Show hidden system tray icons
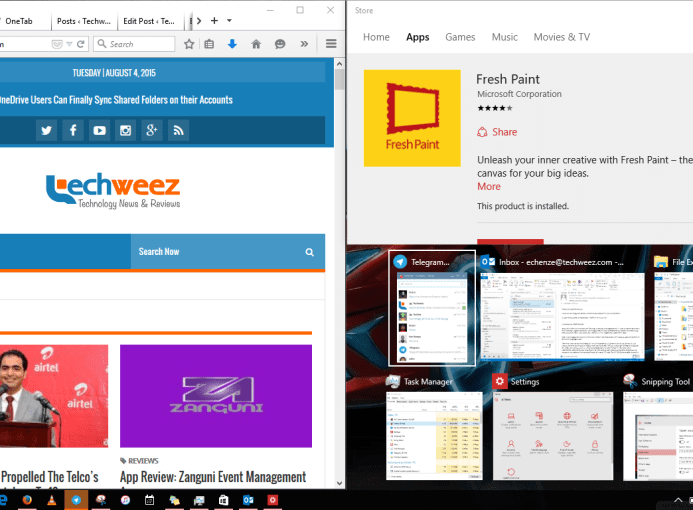This screenshot has width=693, height=510. (678, 500)
